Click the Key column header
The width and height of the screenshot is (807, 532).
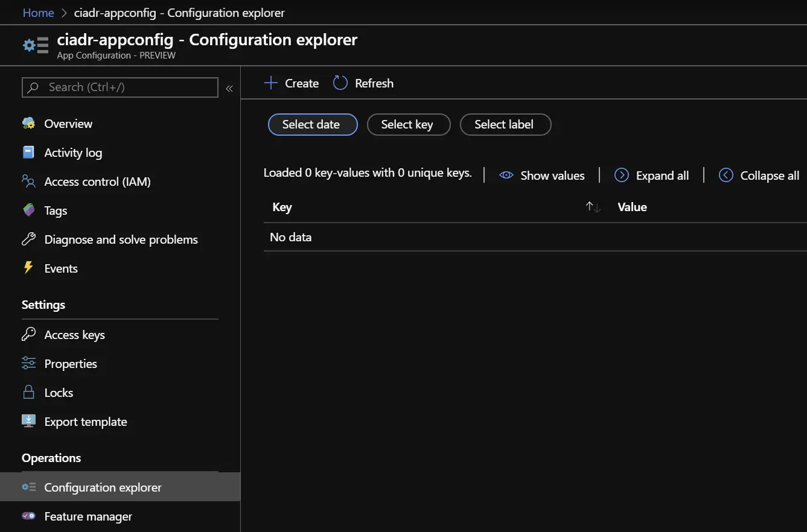[x=282, y=207]
